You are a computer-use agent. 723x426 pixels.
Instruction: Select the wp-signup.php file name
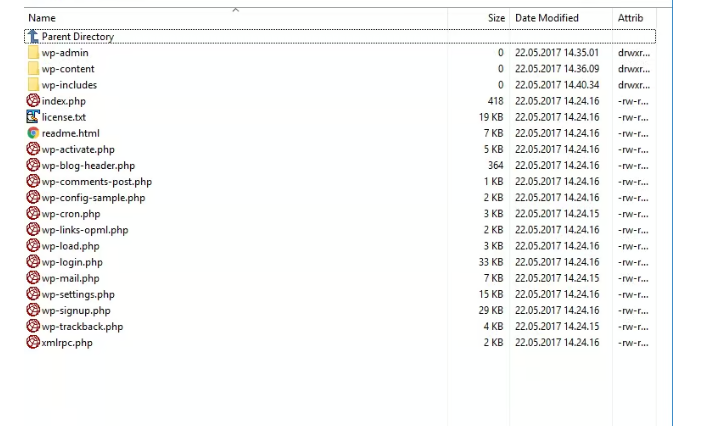[x=76, y=311]
